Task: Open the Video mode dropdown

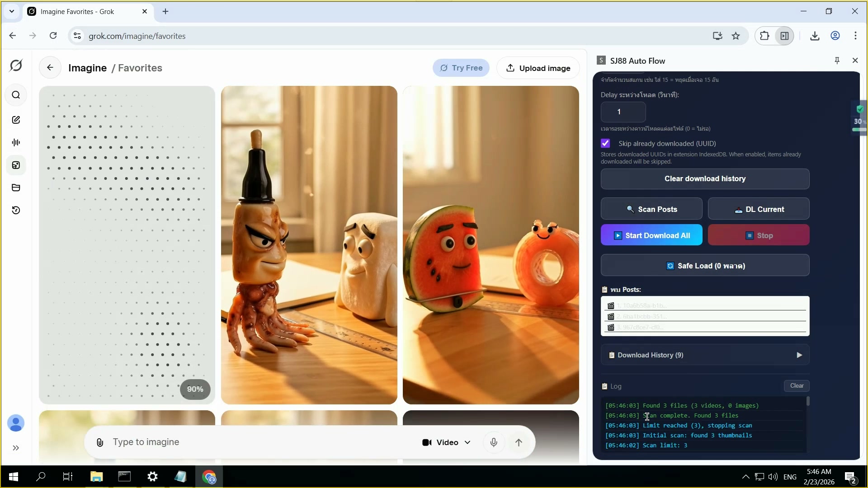Action: coord(446,442)
